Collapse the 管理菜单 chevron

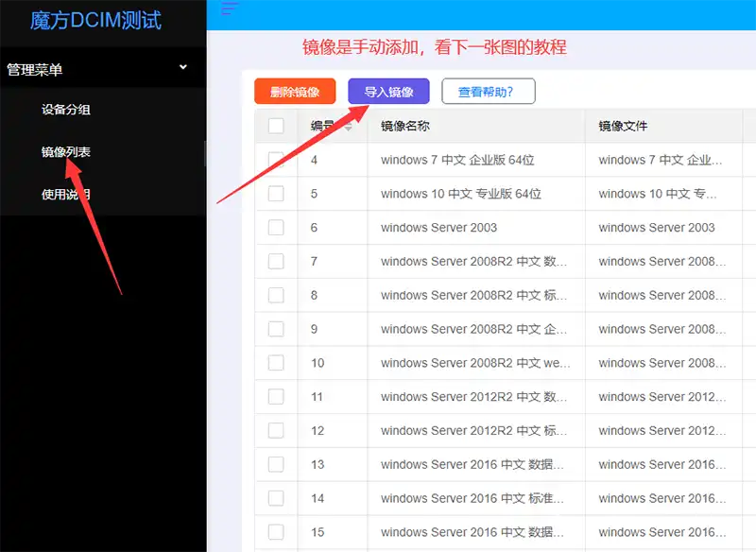(x=183, y=67)
